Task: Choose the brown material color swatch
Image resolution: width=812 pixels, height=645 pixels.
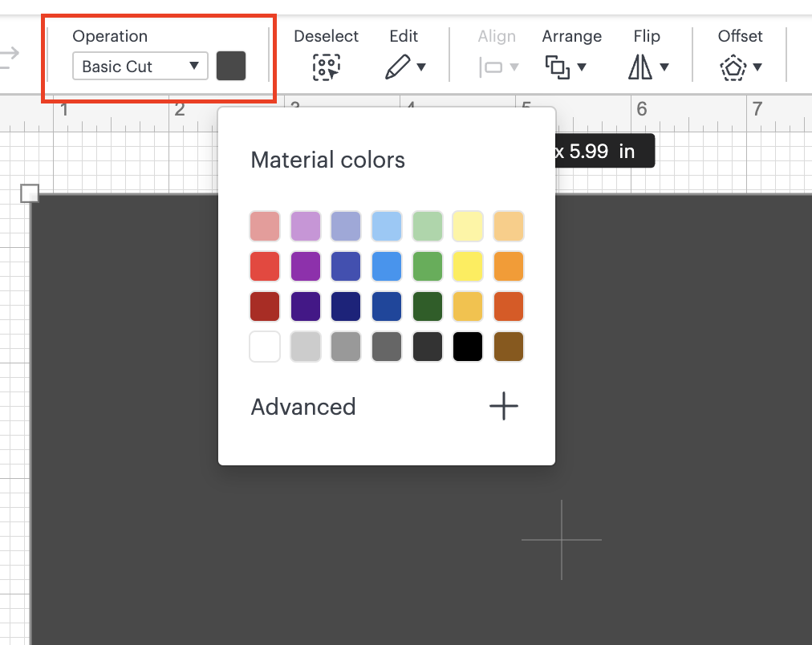Action: (x=509, y=347)
